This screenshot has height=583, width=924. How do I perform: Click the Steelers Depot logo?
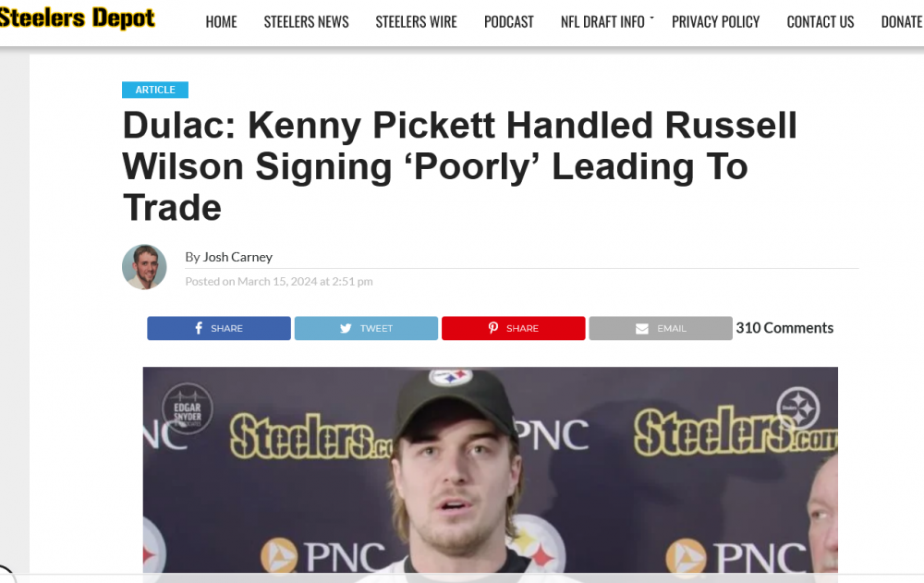click(x=78, y=18)
